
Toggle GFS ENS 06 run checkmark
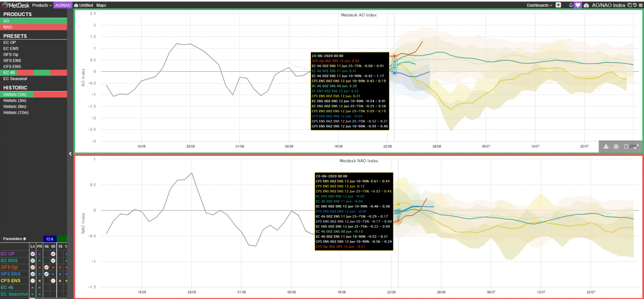click(x=46, y=274)
